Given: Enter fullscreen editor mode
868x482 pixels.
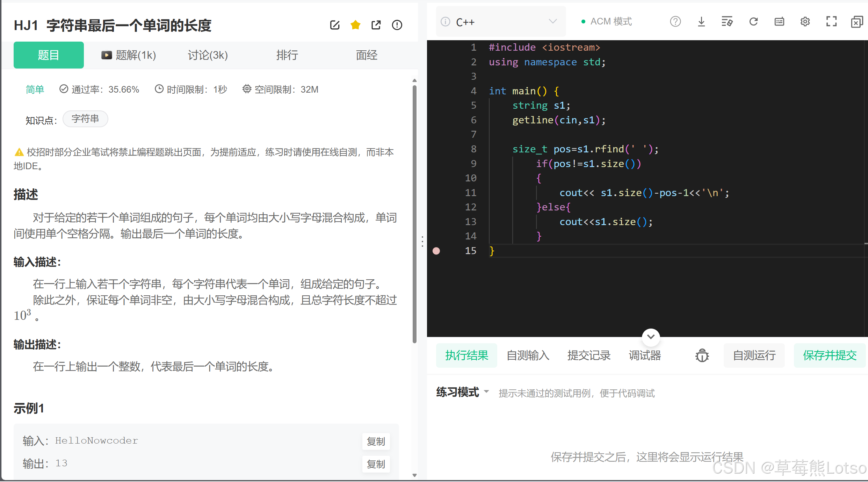Looking at the screenshot, I should [831, 22].
